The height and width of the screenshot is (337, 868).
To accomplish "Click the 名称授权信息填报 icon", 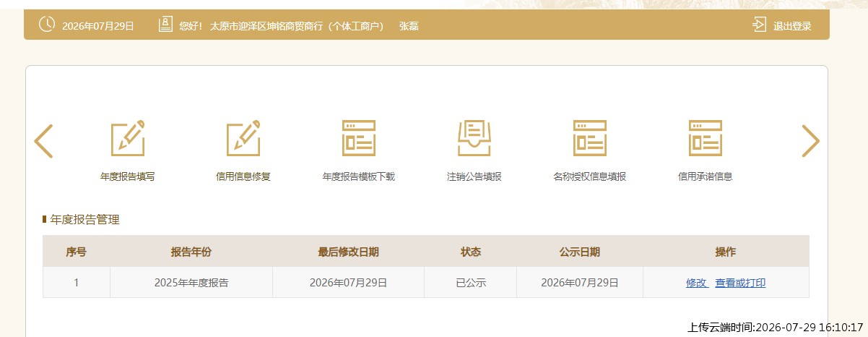I will [590, 137].
